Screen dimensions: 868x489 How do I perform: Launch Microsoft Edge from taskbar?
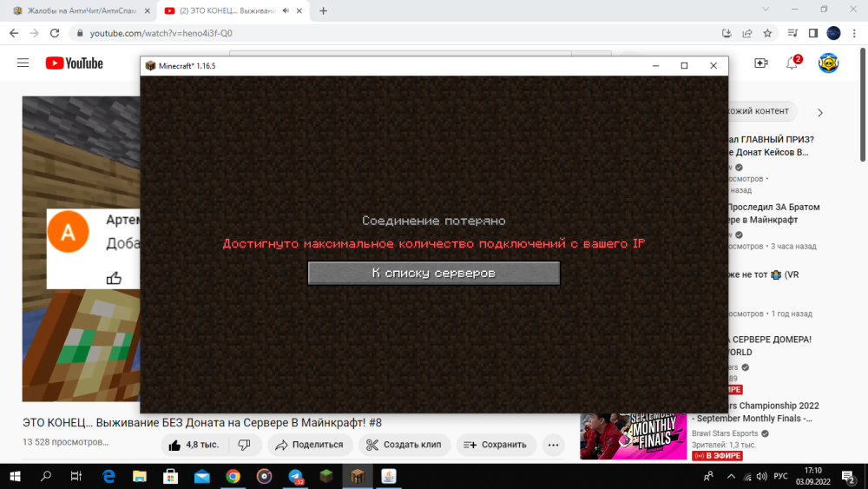coord(108,476)
